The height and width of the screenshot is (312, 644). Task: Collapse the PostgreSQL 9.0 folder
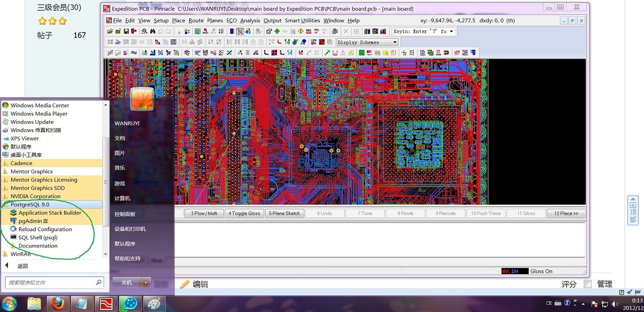[x=52, y=205]
